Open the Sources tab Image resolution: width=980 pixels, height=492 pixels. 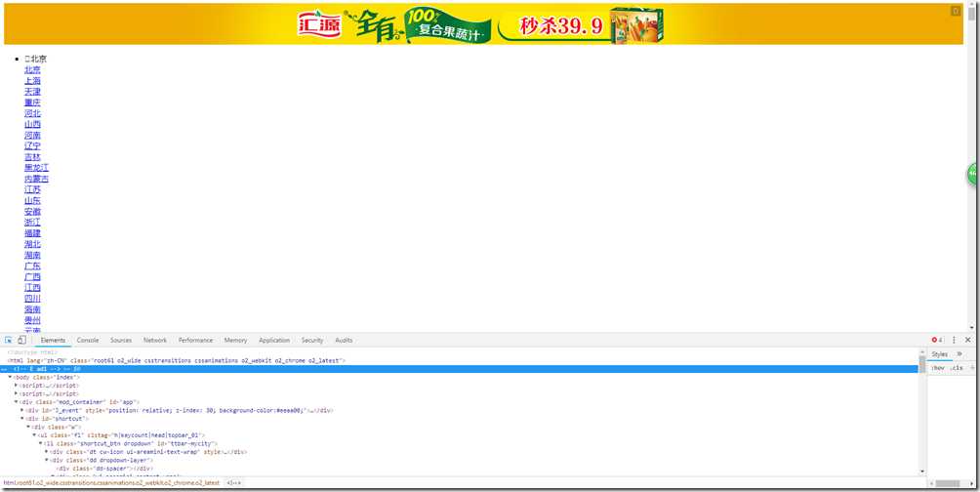click(x=121, y=340)
